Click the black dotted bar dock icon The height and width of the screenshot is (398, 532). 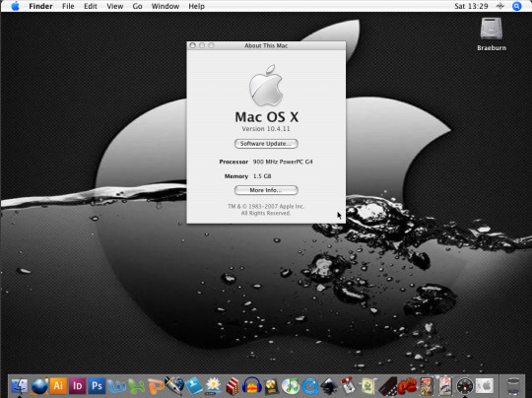coord(387,386)
